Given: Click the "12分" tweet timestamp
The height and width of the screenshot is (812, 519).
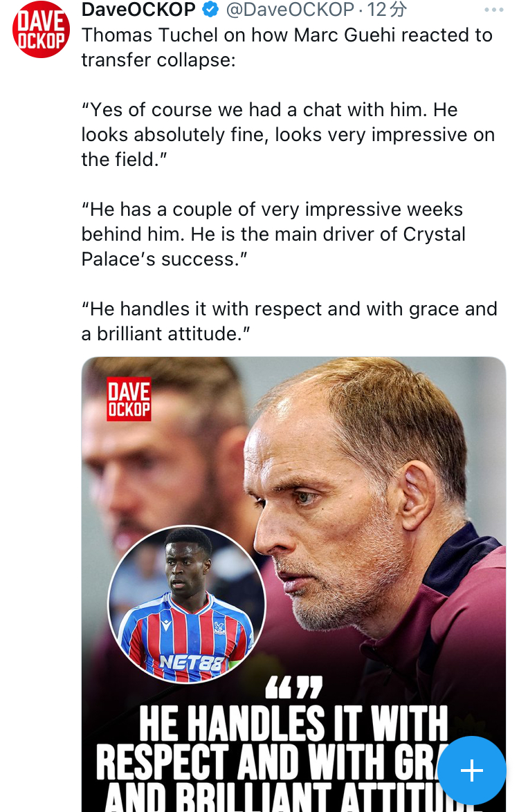Looking at the screenshot, I should pos(387,10).
